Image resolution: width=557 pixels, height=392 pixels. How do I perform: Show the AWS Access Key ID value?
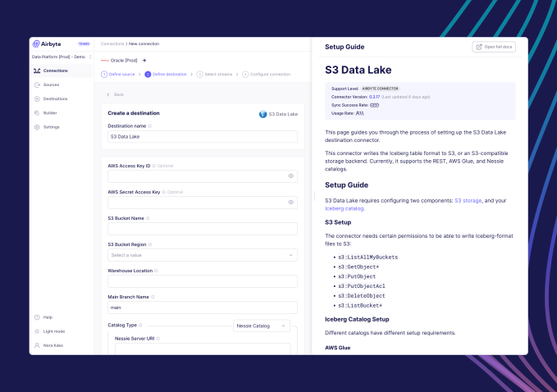point(291,176)
